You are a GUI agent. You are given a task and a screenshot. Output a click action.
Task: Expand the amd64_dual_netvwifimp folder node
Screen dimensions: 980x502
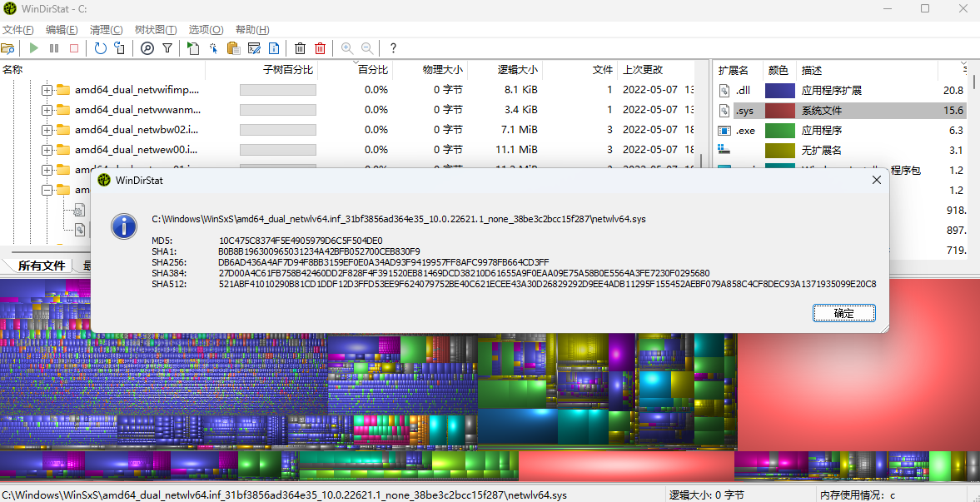coord(47,90)
